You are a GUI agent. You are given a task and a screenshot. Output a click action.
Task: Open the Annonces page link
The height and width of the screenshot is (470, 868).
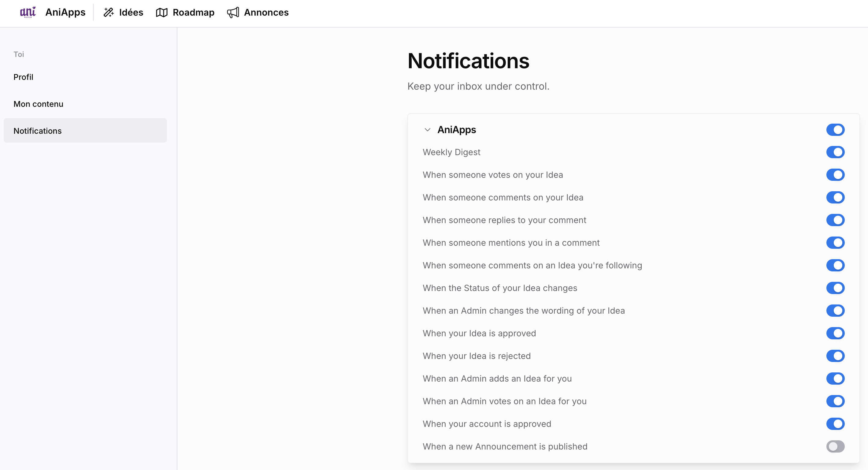point(266,13)
